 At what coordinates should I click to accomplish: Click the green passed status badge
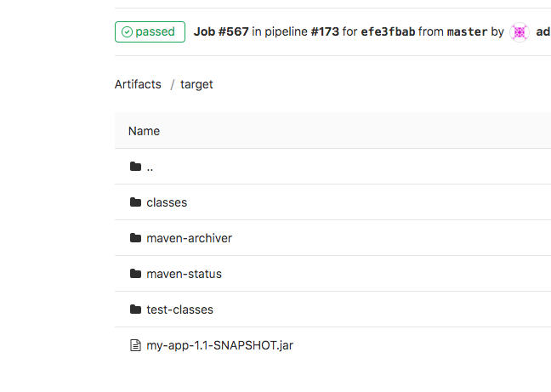150,32
